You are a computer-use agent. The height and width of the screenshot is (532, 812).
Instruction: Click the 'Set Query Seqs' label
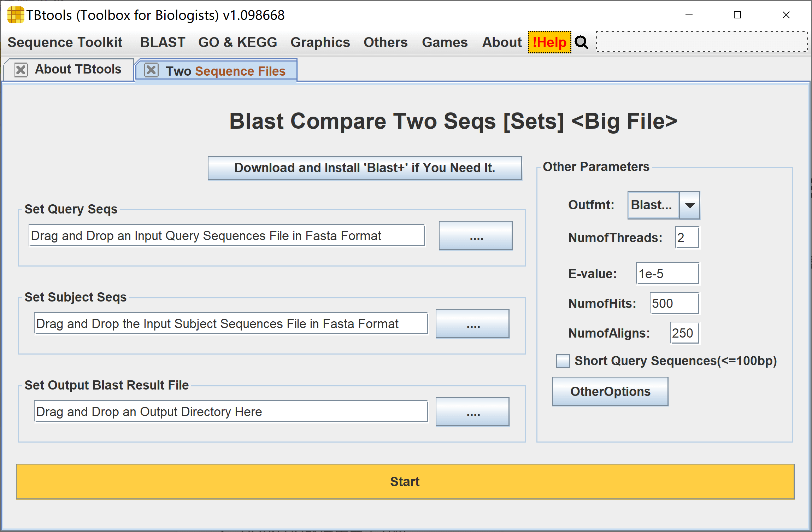71,209
